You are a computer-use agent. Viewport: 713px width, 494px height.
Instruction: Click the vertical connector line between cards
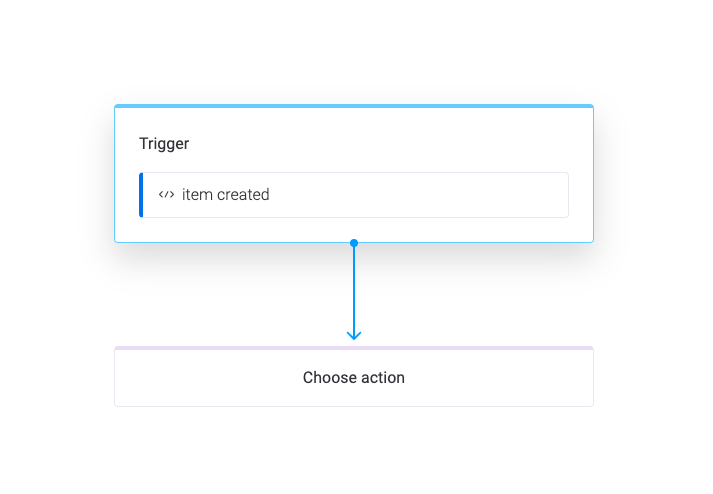354,290
